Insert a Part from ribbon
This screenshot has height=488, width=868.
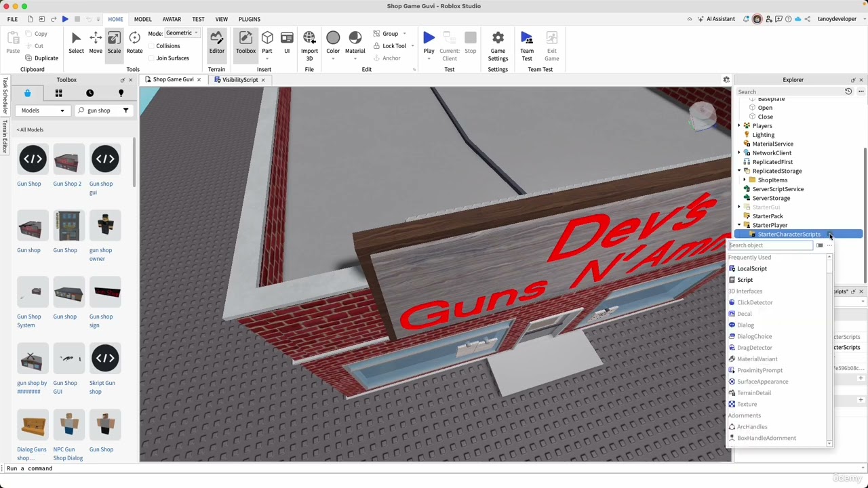pos(267,43)
